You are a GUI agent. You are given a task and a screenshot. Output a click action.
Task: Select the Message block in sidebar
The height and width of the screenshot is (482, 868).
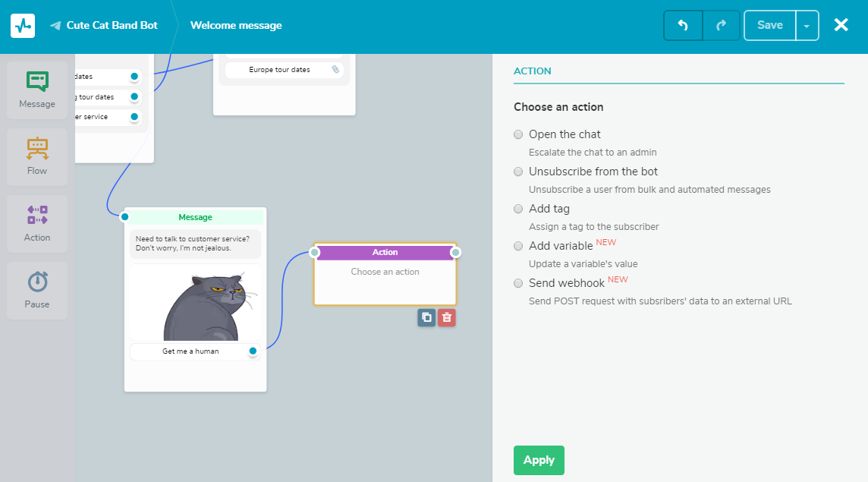click(37, 90)
